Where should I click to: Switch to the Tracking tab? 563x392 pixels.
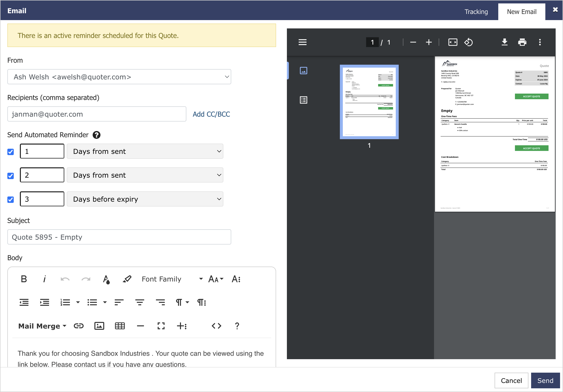[x=476, y=12]
